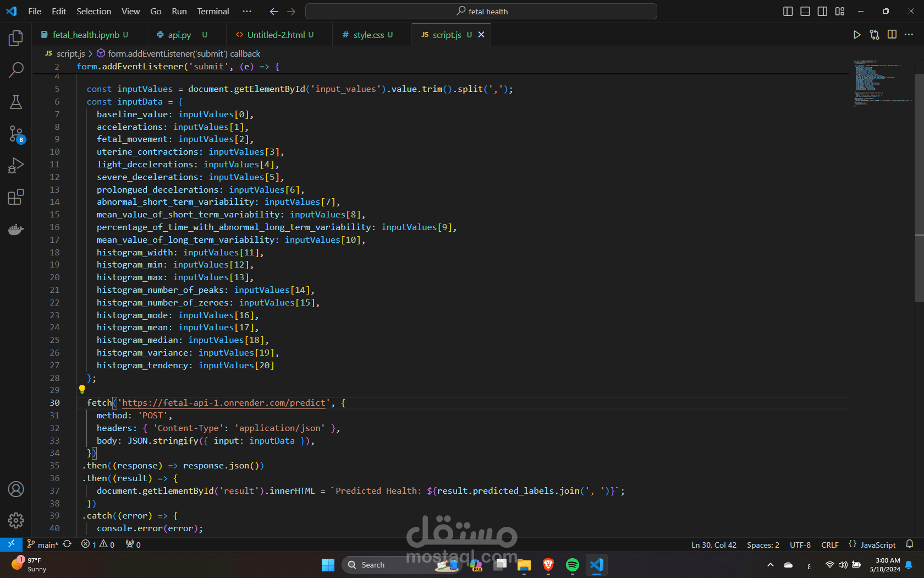Toggle the primary side bar layout

(x=788, y=12)
